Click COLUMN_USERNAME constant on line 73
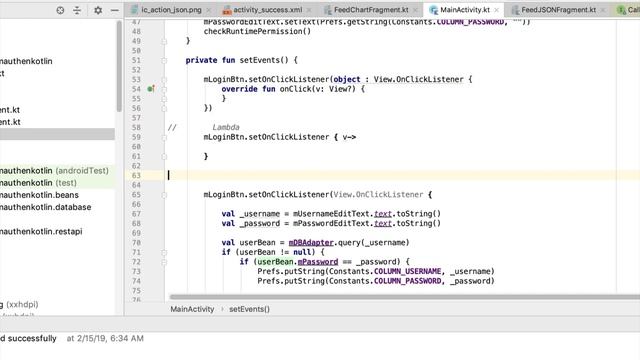Screen dimensions: 640x360 408,271
